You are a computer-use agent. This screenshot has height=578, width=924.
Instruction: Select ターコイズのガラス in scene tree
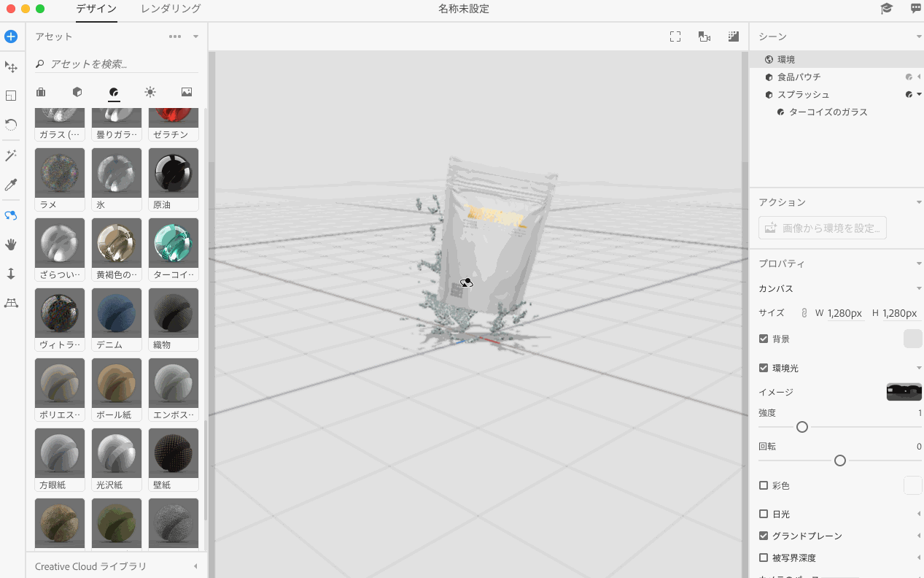click(828, 112)
